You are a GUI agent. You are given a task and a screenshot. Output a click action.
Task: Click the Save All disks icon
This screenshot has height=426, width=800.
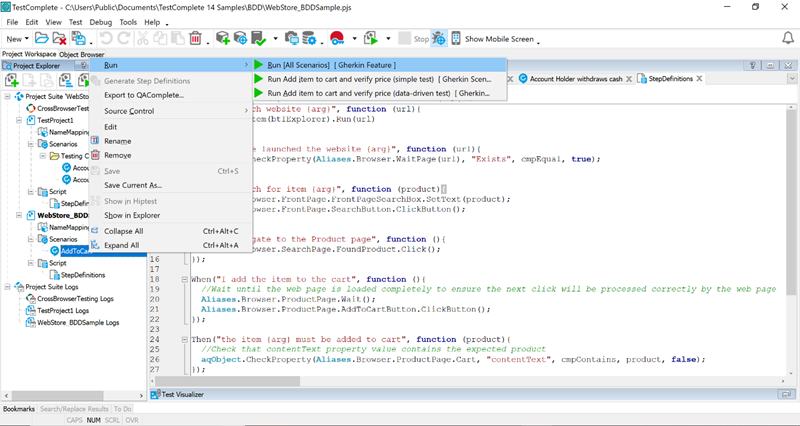(x=79, y=38)
